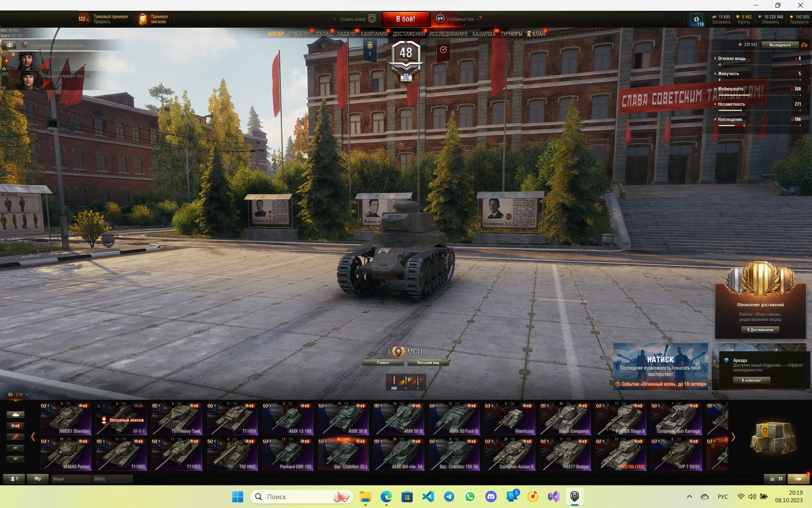Click the camera icon under the 48 badge
This screenshot has width=812, height=508.
pos(406,78)
